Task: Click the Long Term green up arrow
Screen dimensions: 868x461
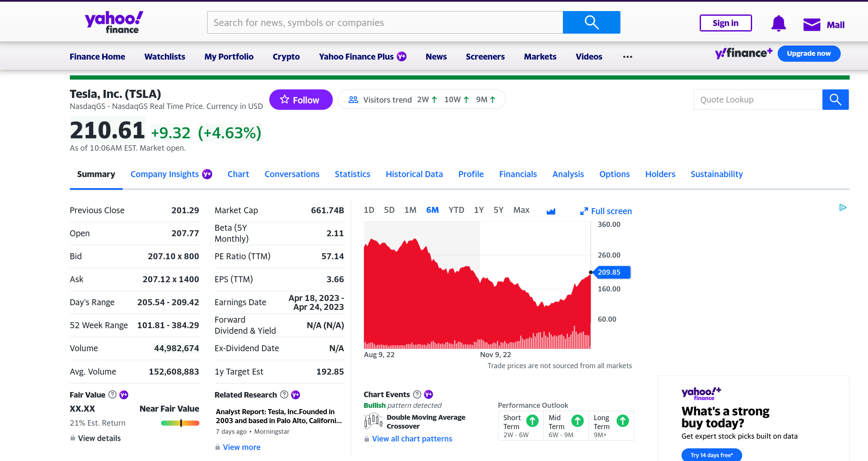Action: [623, 421]
